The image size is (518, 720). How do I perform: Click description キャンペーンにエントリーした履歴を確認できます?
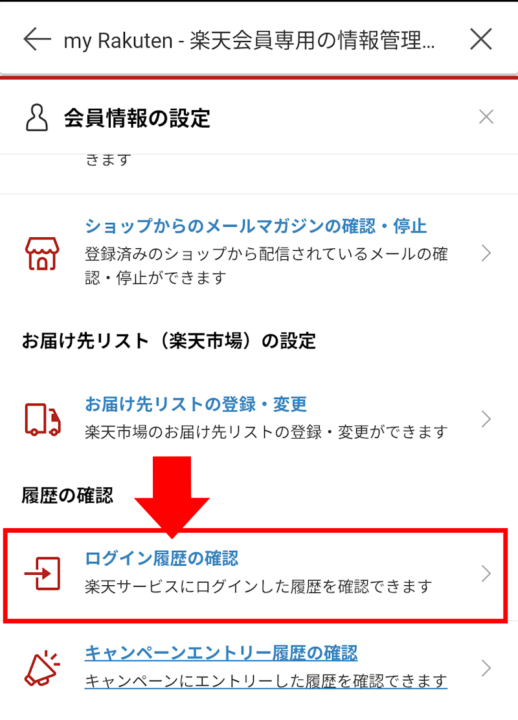(x=266, y=681)
